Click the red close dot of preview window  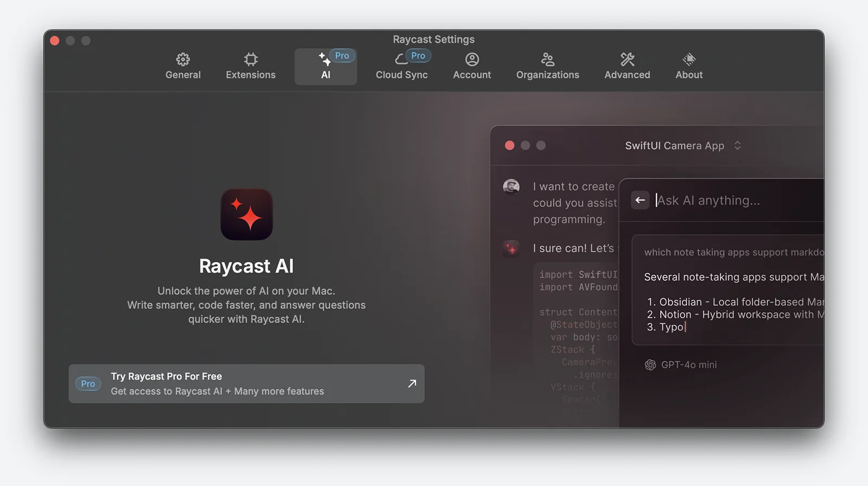(x=509, y=145)
